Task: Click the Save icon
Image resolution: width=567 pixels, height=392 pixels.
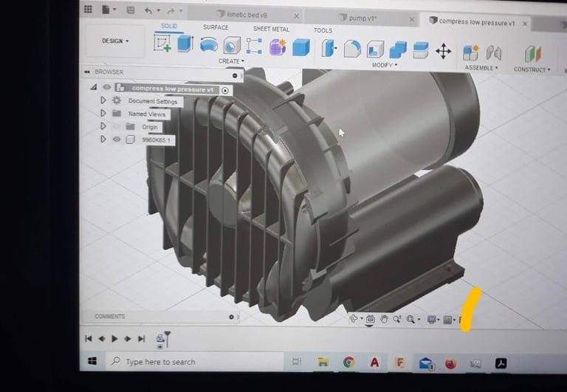Action: pyautogui.click(x=131, y=10)
